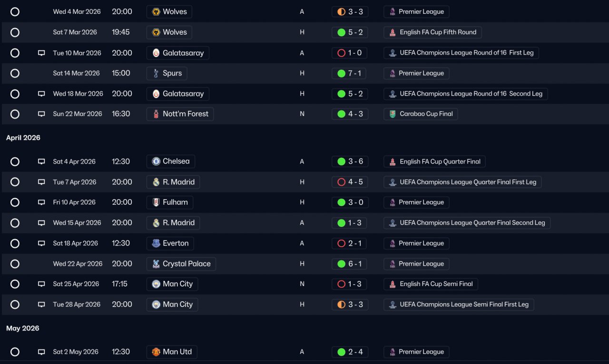Viewport: 609px width, 364px height.
Task: Click the Crystal Palace club crest
Action: tap(156, 264)
